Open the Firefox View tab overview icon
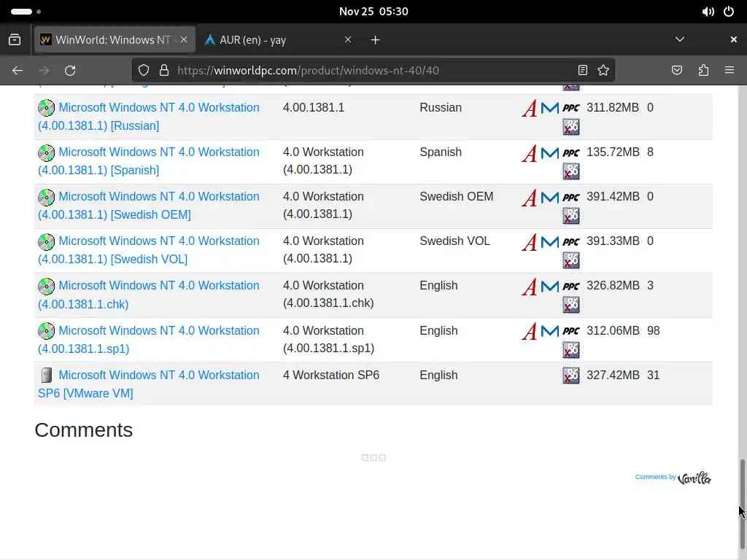Viewport: 747px width, 560px height. 15,40
